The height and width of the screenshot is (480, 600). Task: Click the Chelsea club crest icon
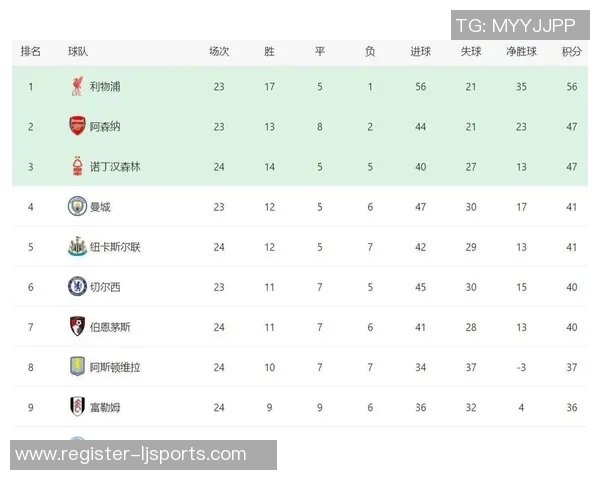click(77, 287)
